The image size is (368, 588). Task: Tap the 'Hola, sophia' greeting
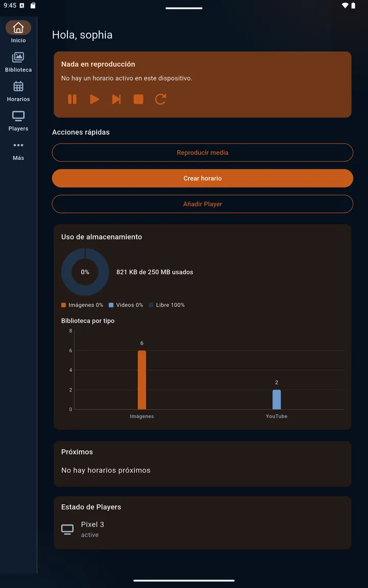82,35
